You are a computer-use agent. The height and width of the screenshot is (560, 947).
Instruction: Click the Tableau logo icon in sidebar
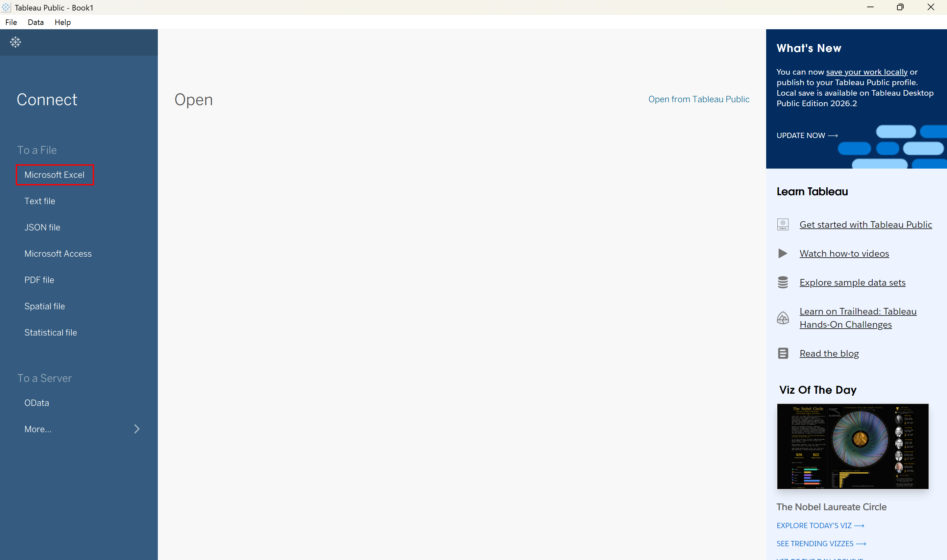click(15, 42)
